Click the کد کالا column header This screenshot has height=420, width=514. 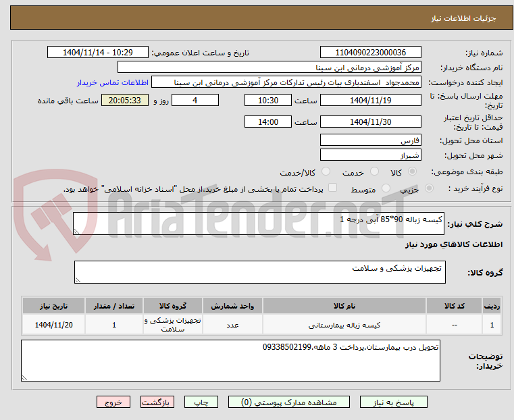454,306
